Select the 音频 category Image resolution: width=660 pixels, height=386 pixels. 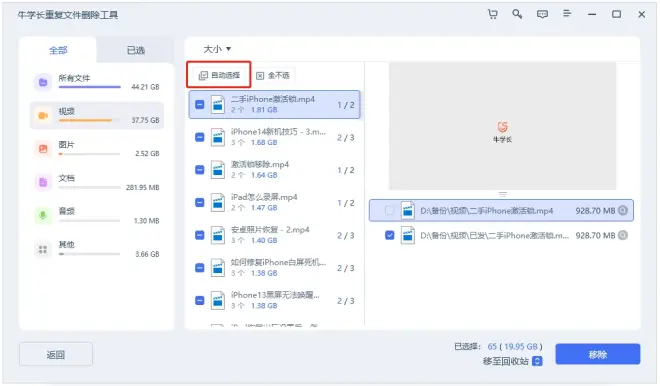coord(97,216)
